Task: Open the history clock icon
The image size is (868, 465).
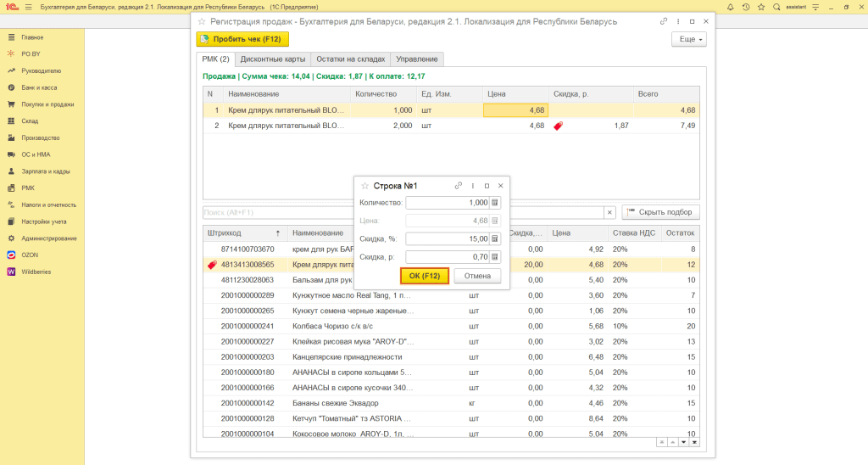Action: [746, 7]
